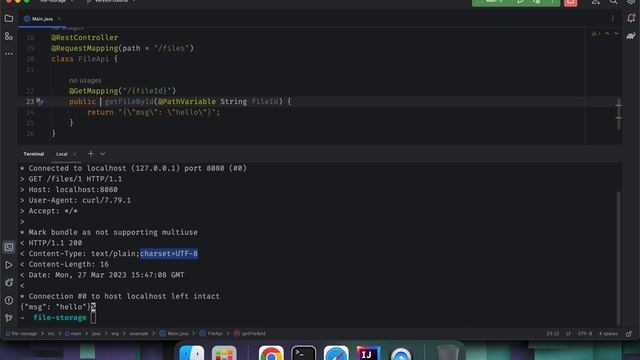Select the Terminal tool window tab
Viewport: 640px width, 360px height.
click(33, 154)
